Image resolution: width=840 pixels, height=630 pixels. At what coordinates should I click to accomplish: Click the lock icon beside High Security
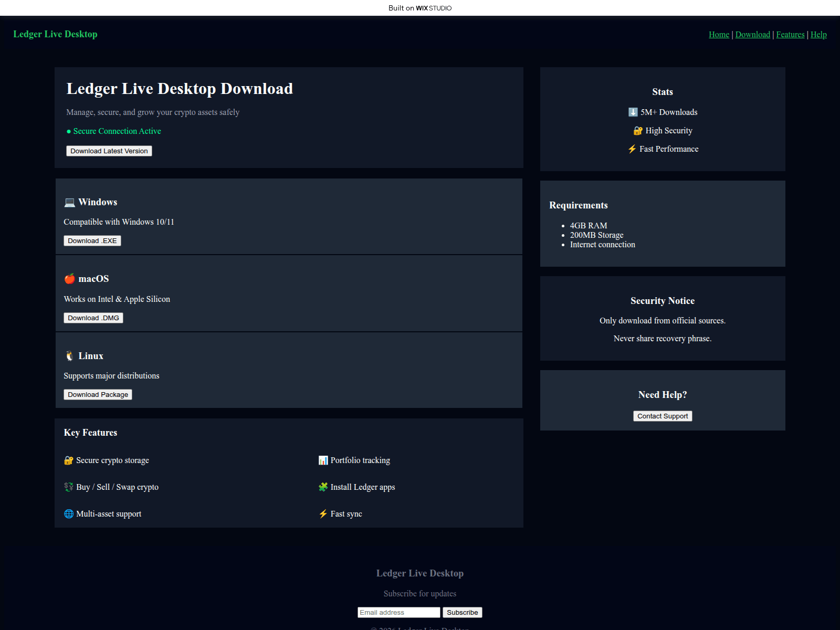pyautogui.click(x=638, y=131)
